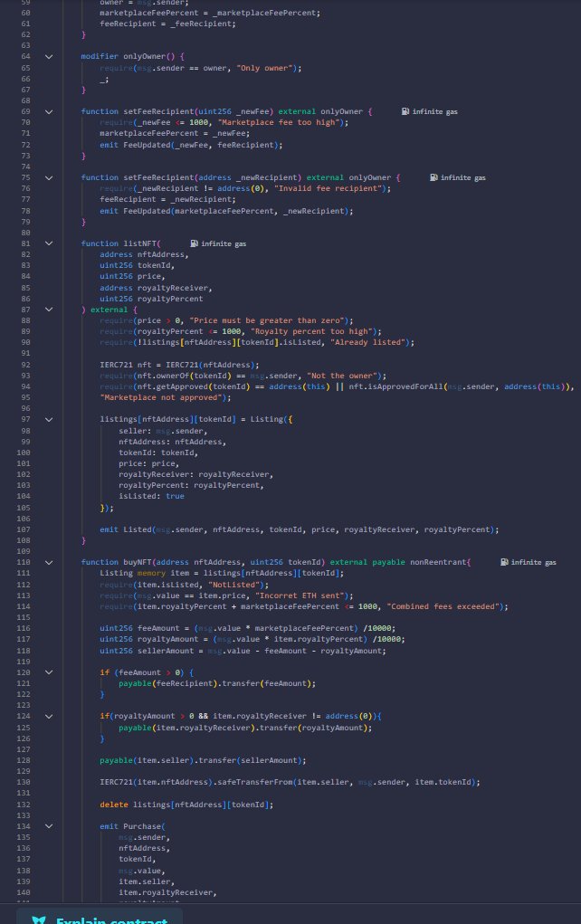The width and height of the screenshot is (581, 924).
Task: Click gas icon beside listNFT function
Action: point(194,243)
